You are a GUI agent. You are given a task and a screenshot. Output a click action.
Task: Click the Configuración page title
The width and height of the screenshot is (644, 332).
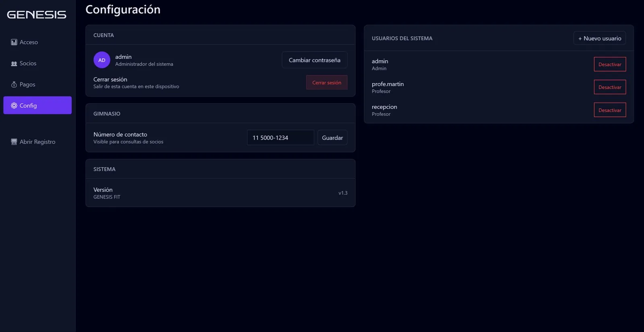pyautogui.click(x=123, y=10)
